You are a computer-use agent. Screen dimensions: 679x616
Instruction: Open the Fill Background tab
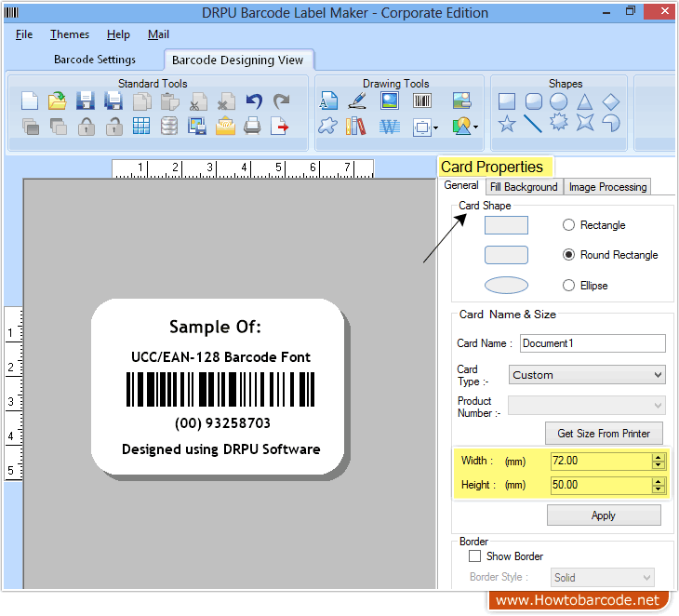click(524, 187)
